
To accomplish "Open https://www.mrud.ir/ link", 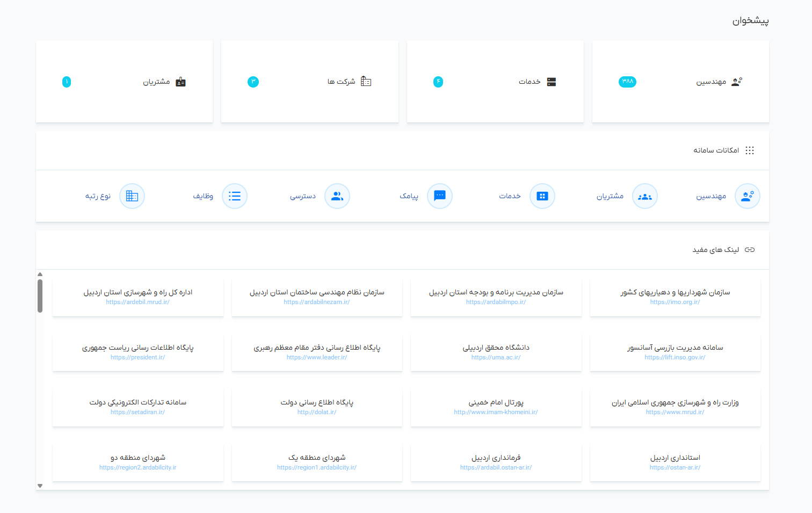I will point(675,412).
